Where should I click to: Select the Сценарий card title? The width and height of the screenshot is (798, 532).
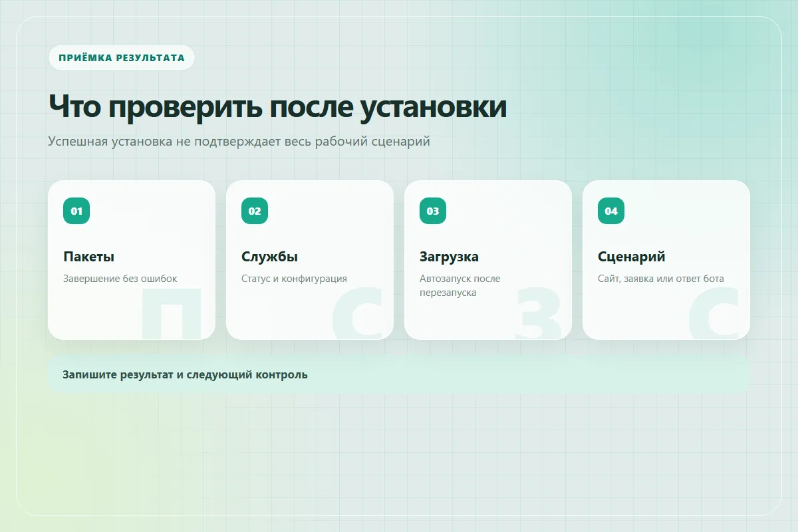click(631, 257)
